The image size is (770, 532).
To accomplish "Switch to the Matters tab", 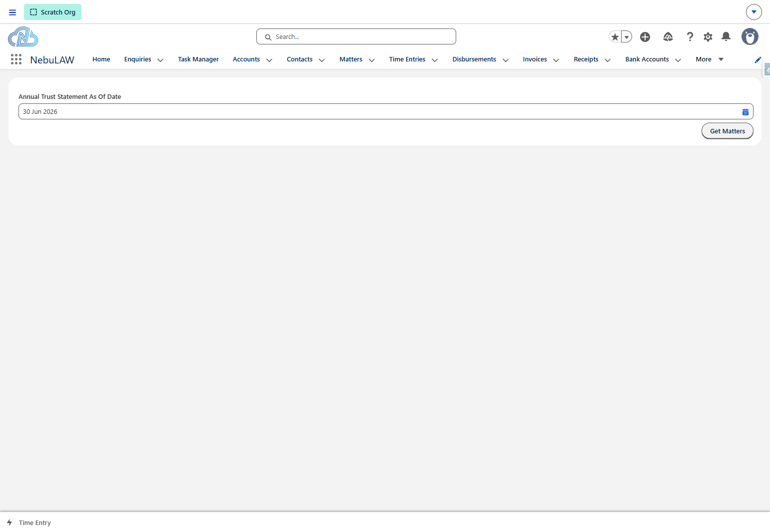I will [x=351, y=59].
